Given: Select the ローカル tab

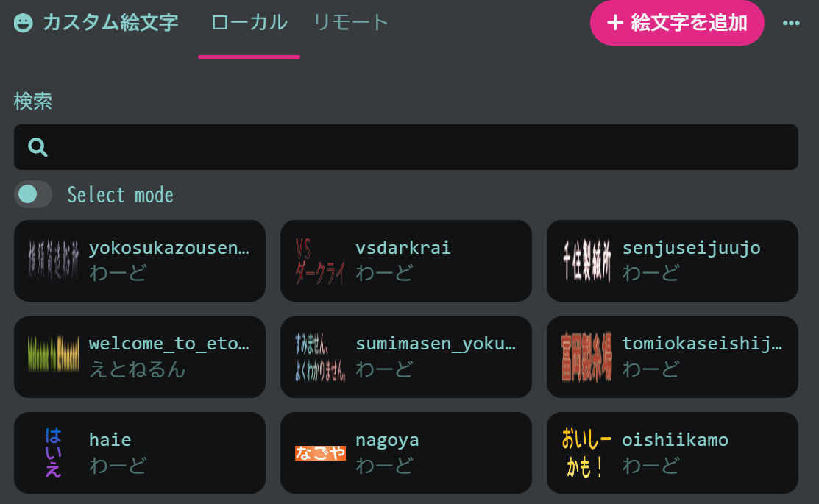Looking at the screenshot, I should pyautogui.click(x=249, y=23).
